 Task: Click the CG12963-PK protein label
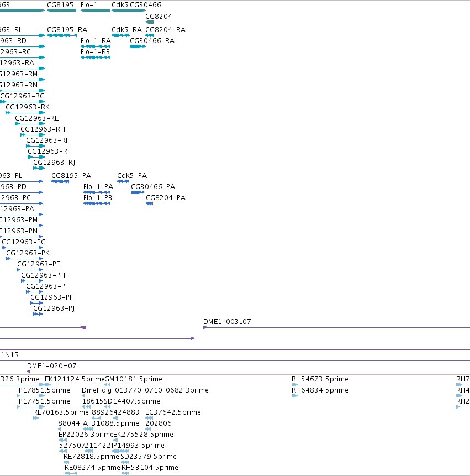pos(28,253)
